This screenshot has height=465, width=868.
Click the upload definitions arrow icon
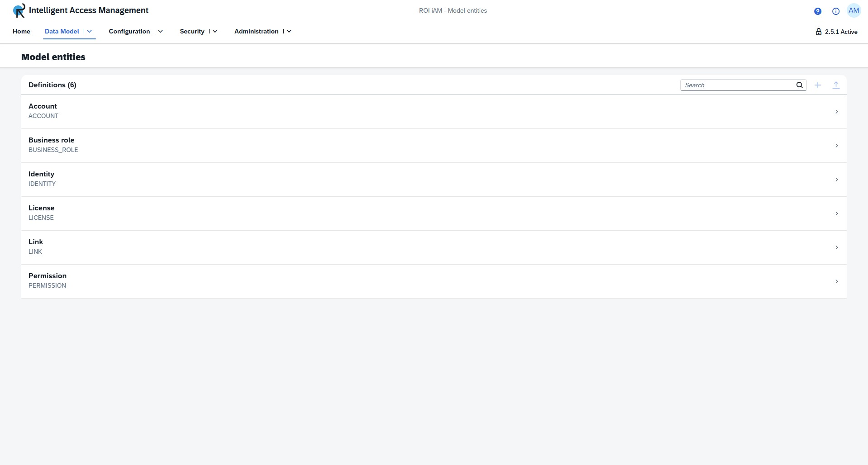pyautogui.click(x=835, y=85)
